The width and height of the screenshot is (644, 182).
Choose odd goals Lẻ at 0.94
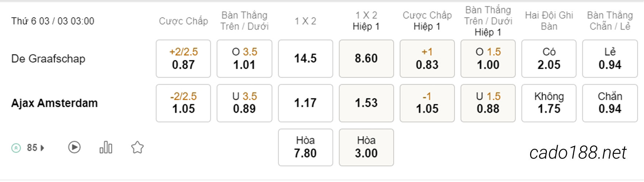tap(610, 58)
